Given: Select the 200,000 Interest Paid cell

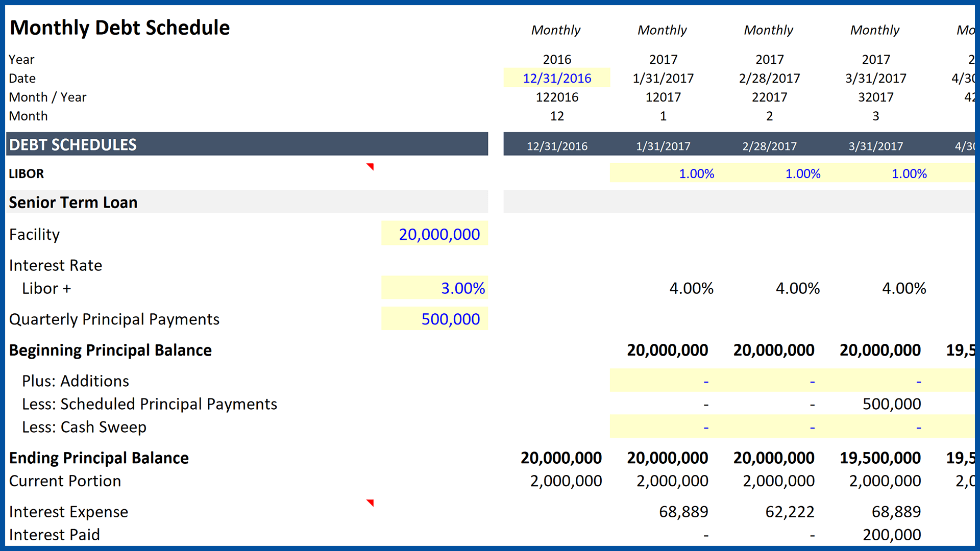Looking at the screenshot, I should pos(891,535).
